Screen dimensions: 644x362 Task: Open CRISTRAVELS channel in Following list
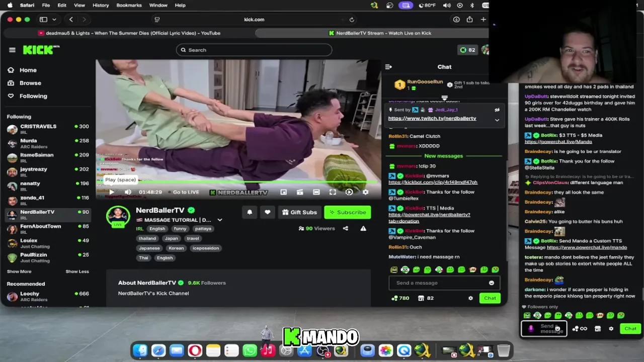48,129
